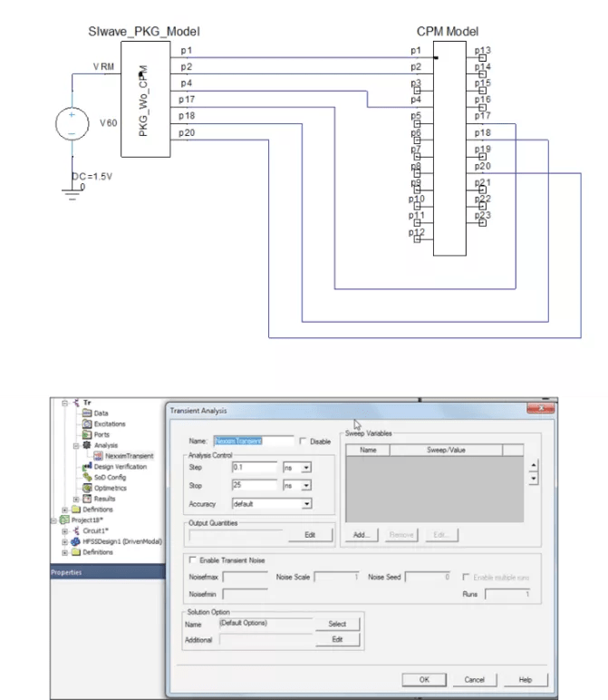The image size is (608, 700).
Task: Click the Design Verification icon
Action: coord(88,466)
